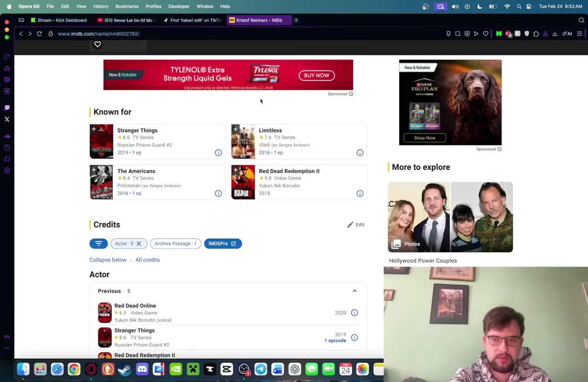Add Limitless poster to watchlist
Viewport: 588px width, 382px height.
pyautogui.click(x=235, y=129)
